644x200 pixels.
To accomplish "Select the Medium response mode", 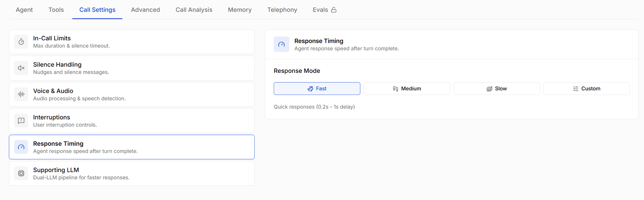I will (407, 89).
